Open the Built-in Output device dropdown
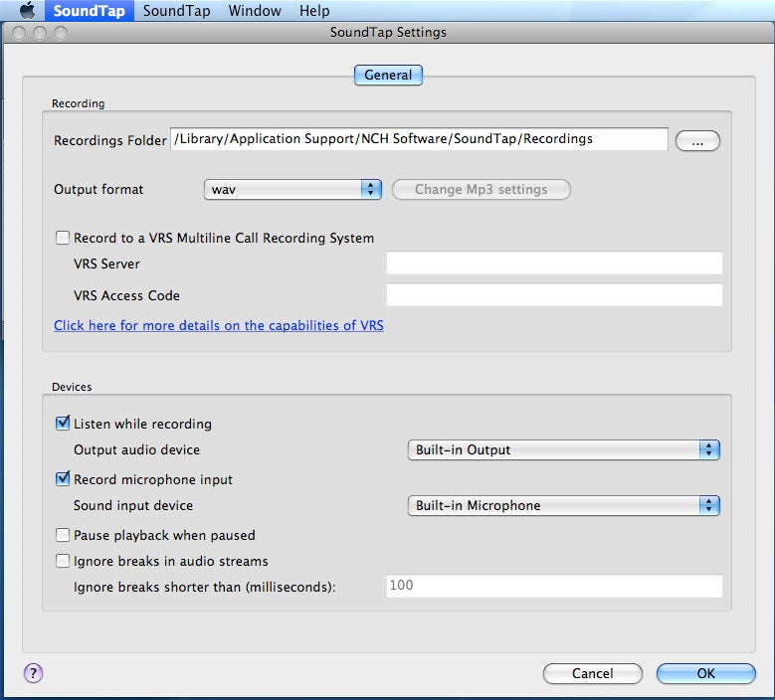Screen dimensions: 775x700 pos(563,450)
